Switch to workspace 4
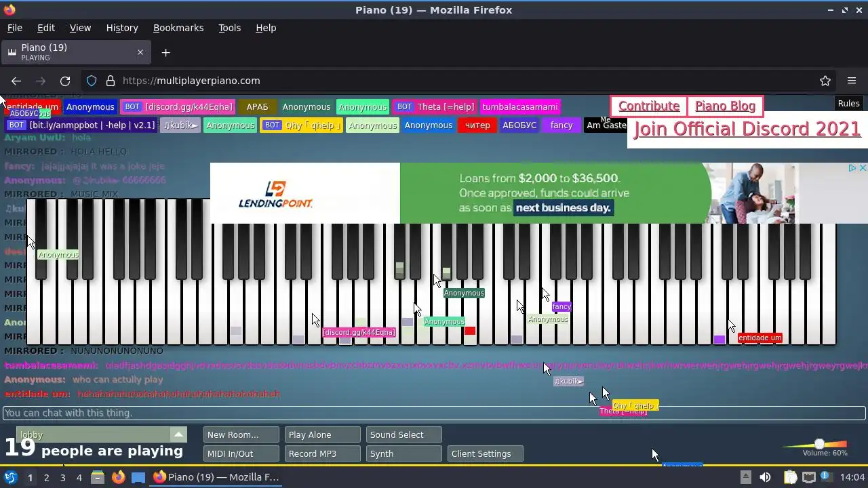This screenshot has width=868, height=488. [x=79, y=477]
